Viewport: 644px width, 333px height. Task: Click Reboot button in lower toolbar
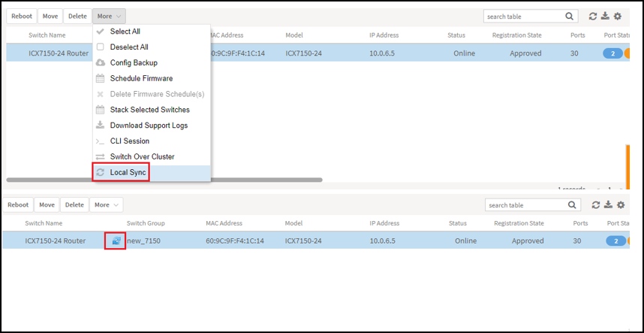[18, 204]
